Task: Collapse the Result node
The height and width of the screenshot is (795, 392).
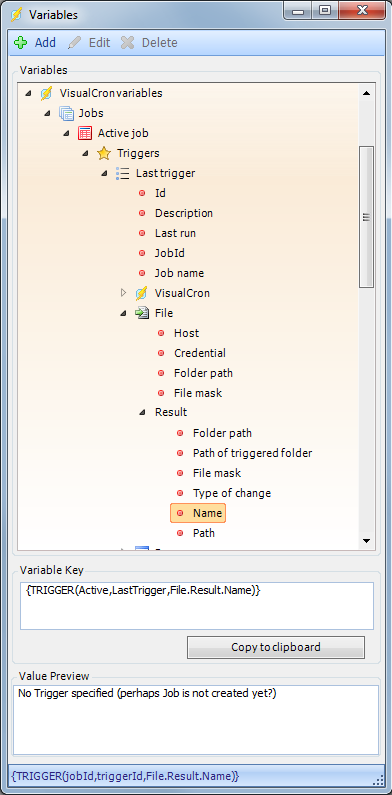Action: tap(142, 413)
